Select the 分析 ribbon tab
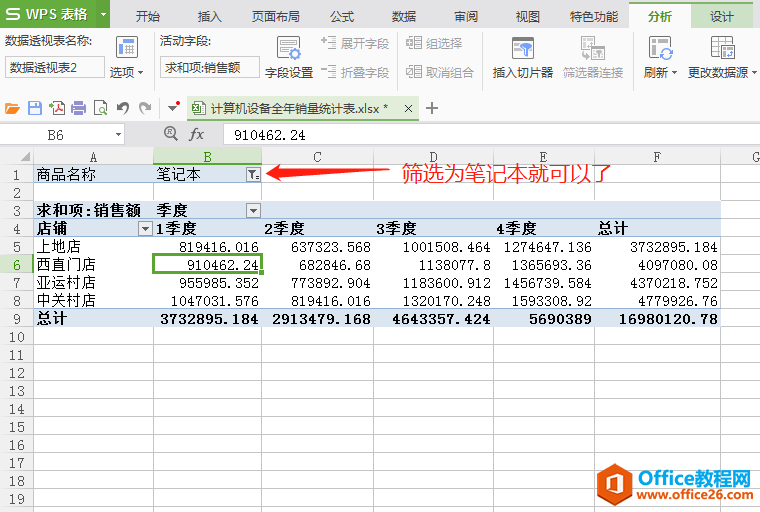Image resolution: width=760 pixels, height=512 pixels. coord(660,16)
